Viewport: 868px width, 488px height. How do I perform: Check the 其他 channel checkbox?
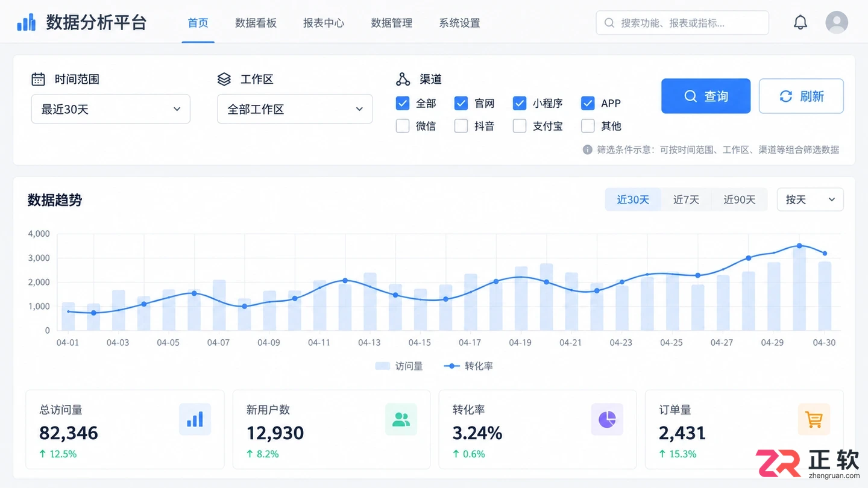[588, 126]
